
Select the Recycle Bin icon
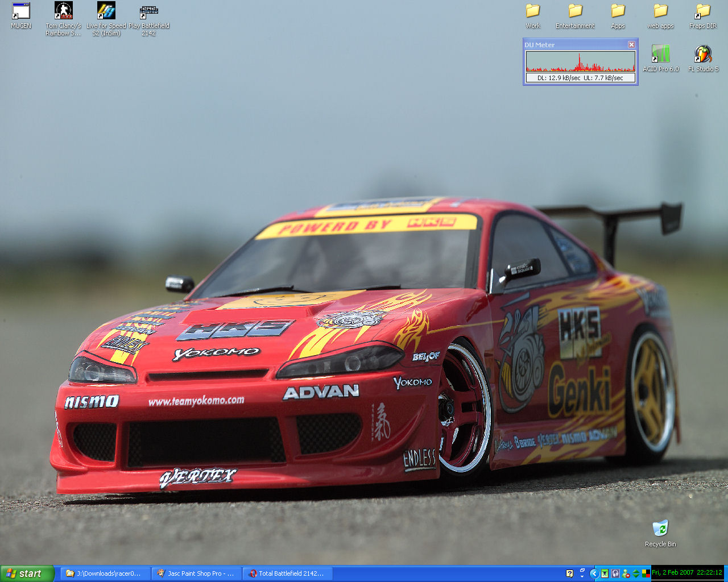point(660,534)
